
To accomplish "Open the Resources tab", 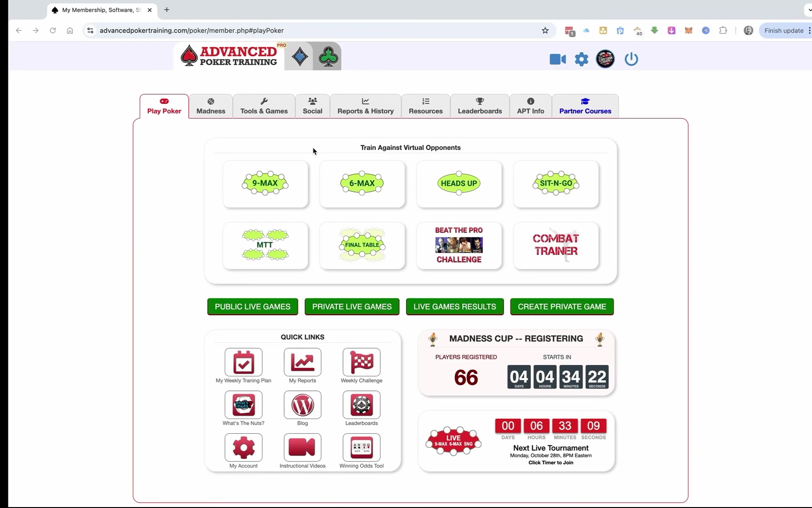I will point(426,106).
